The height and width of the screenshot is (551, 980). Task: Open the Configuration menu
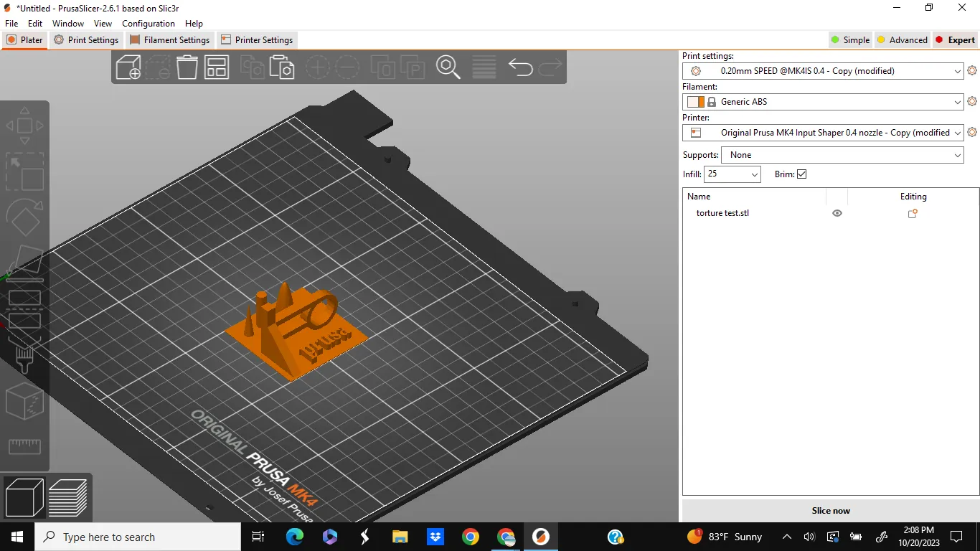(148, 23)
